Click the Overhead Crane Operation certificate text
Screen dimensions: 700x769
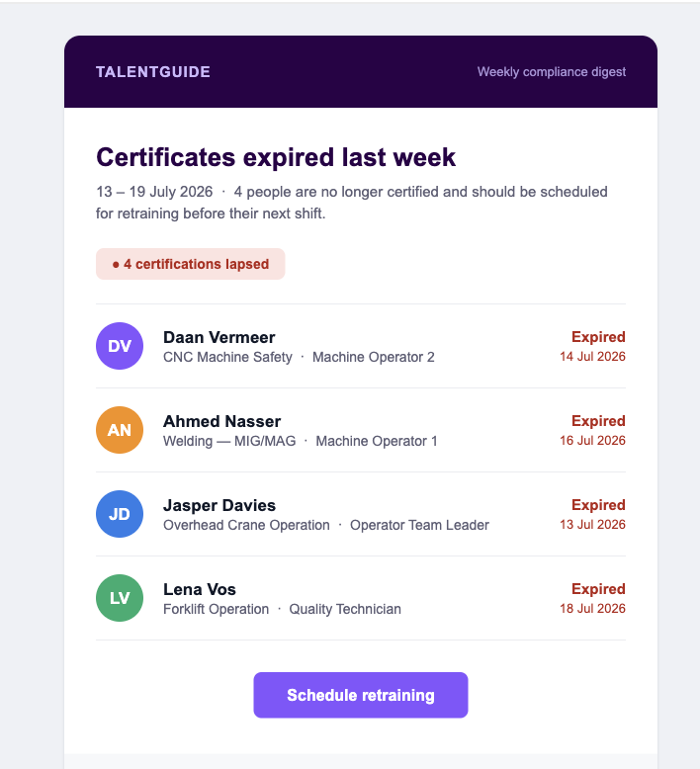pos(246,525)
